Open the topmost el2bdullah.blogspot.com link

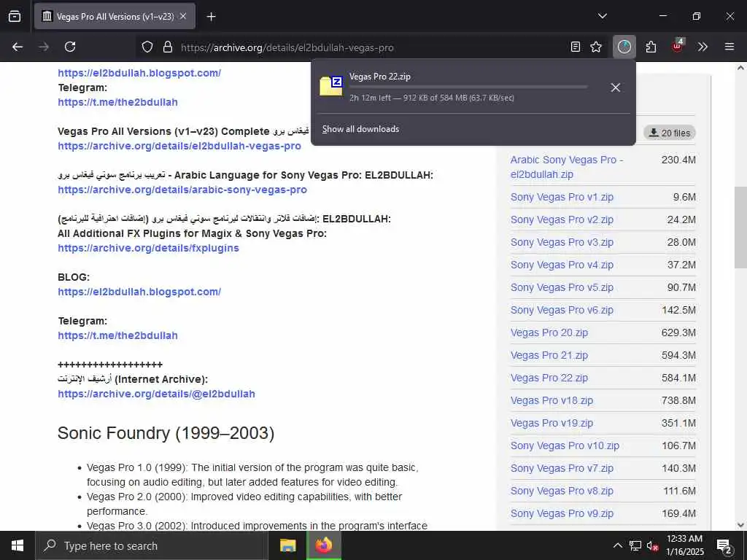click(x=139, y=74)
